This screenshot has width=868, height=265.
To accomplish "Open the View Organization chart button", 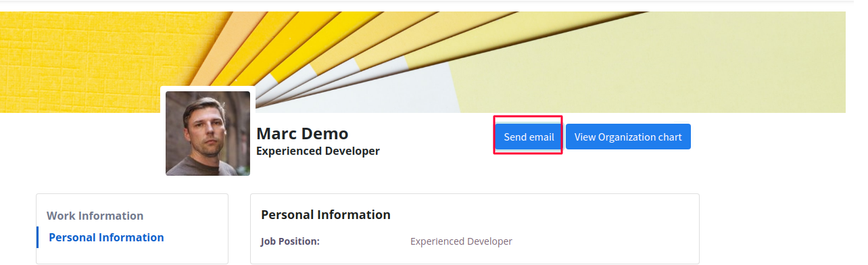I will 628,137.
